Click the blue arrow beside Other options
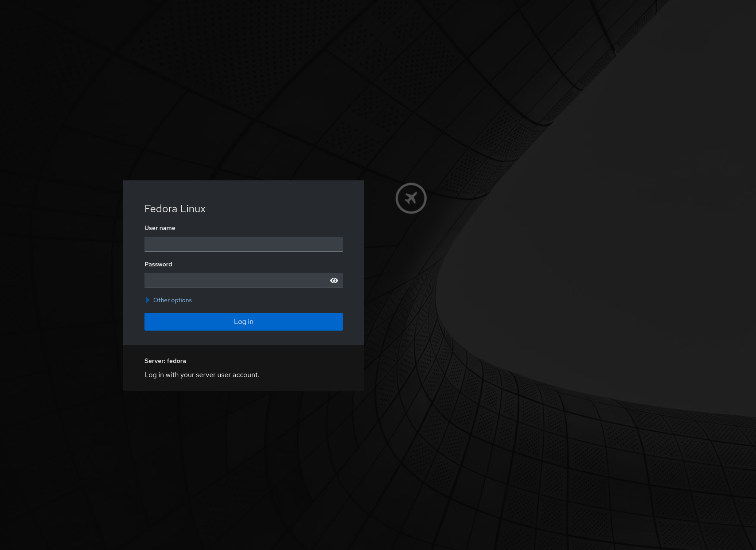Image resolution: width=756 pixels, height=550 pixels. tap(148, 300)
